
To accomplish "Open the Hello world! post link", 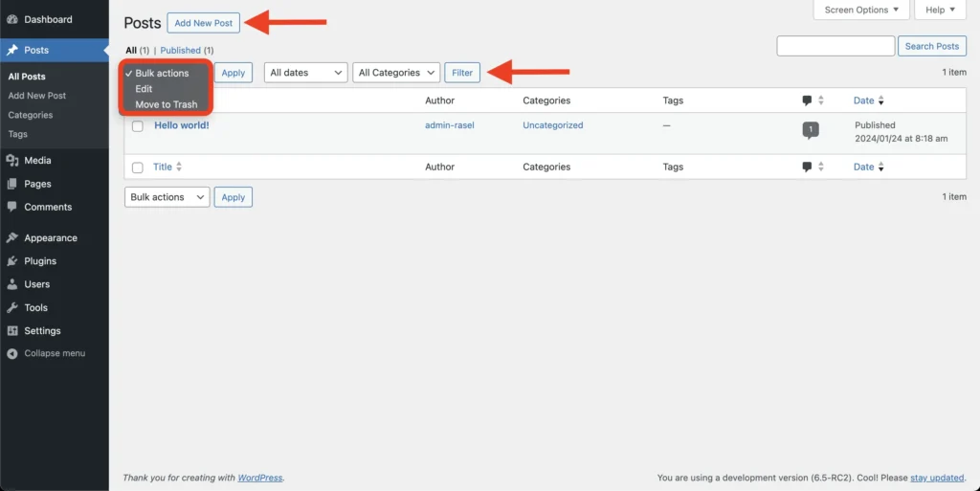I will click(x=182, y=125).
